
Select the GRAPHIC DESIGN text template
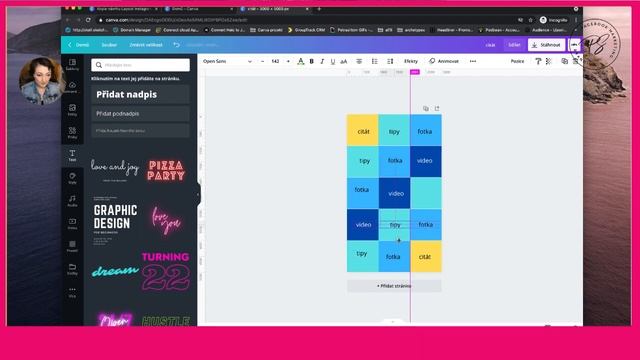pos(115,220)
